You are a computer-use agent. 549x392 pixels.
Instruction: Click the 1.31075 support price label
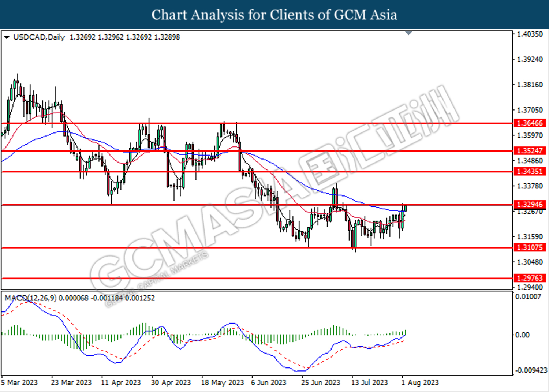[530, 247]
